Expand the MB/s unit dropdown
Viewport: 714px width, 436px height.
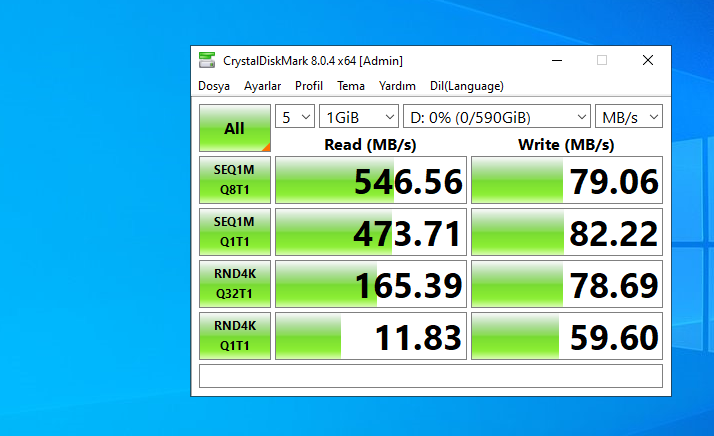[629, 117]
